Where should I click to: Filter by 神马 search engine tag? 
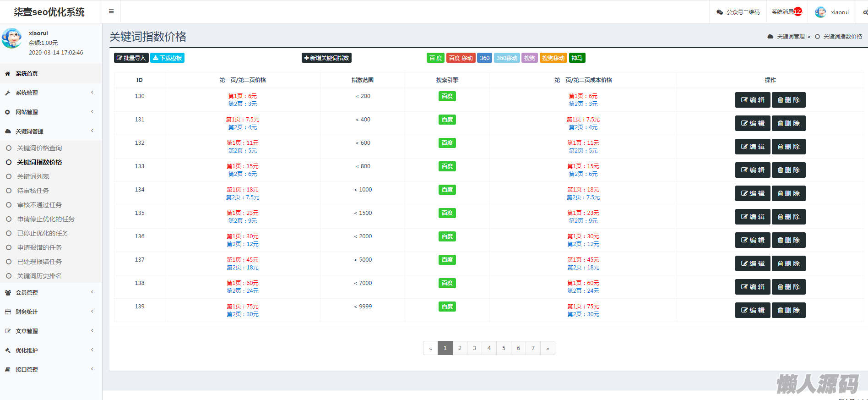(577, 58)
